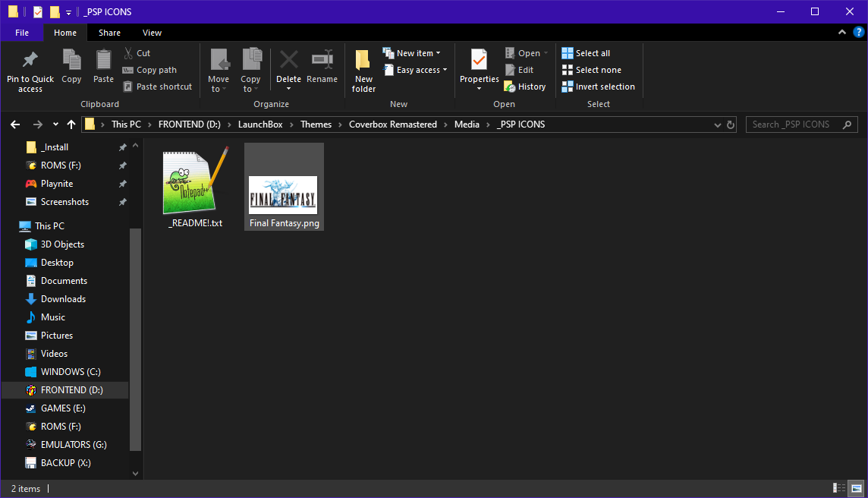Open 3D Objects
This screenshot has height=498, width=868.
click(x=62, y=244)
